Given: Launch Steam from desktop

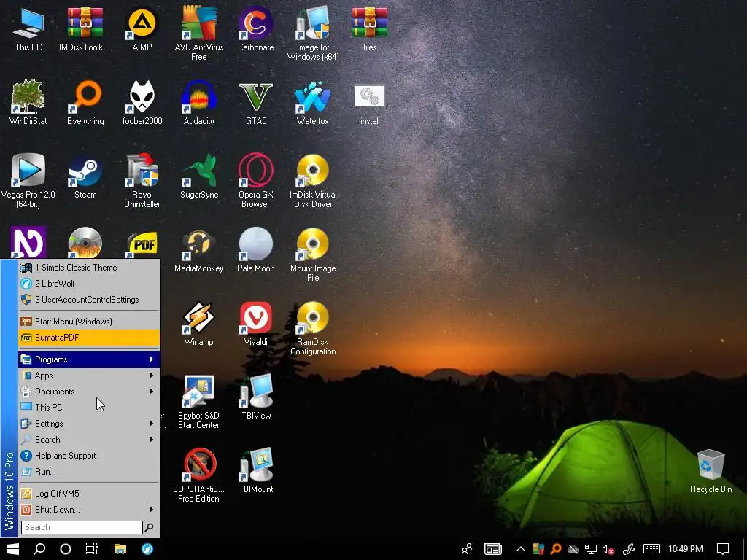Looking at the screenshot, I should point(85,176).
